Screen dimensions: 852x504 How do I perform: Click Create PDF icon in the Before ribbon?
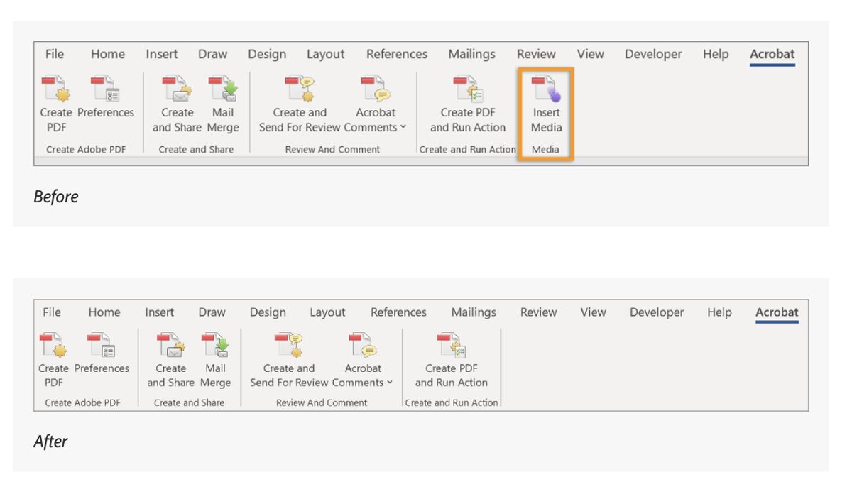click(55, 90)
